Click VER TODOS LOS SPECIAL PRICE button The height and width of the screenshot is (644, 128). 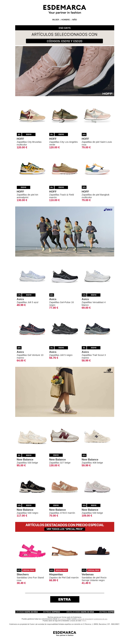point(64,529)
